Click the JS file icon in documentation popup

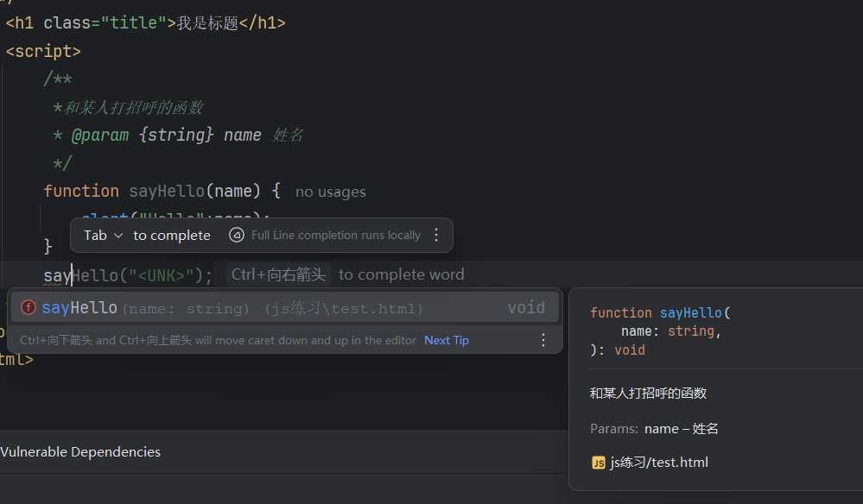point(599,463)
